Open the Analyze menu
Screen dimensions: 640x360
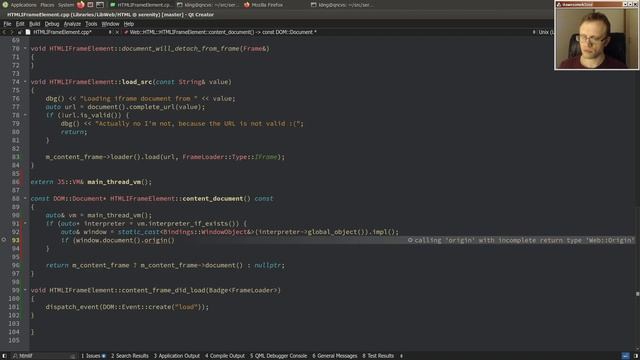(x=72, y=24)
